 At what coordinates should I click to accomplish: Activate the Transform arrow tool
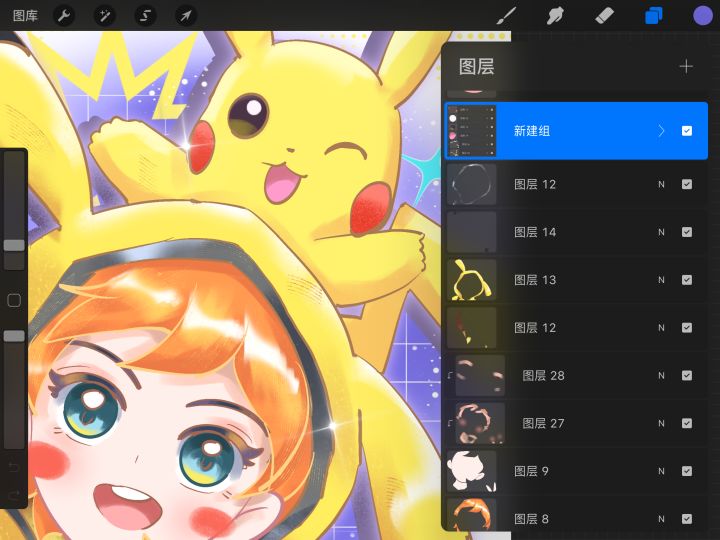(x=186, y=16)
